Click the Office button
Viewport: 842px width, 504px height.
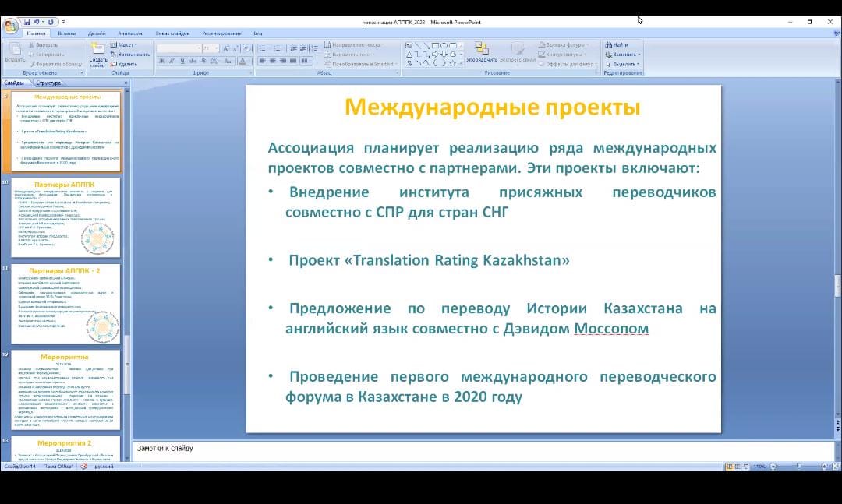click(10, 26)
